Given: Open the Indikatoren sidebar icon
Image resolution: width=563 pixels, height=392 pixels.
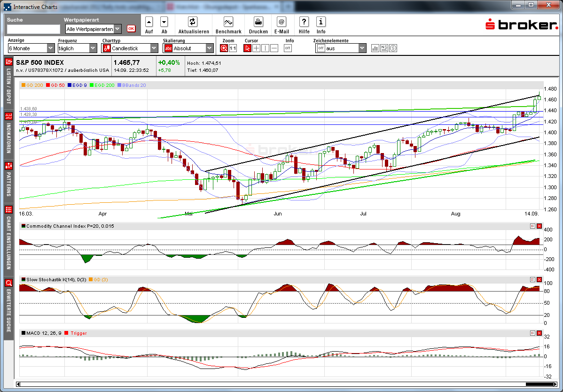Looking at the screenshot, I should [x=8, y=116].
